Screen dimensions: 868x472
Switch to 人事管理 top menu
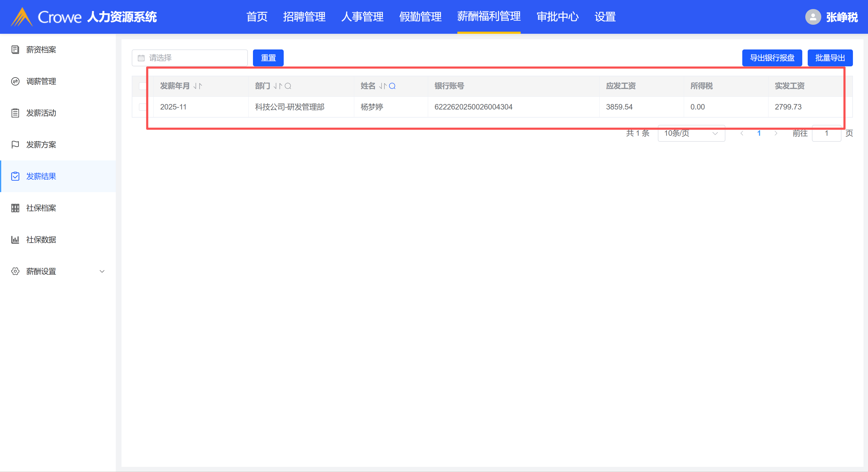[362, 17]
